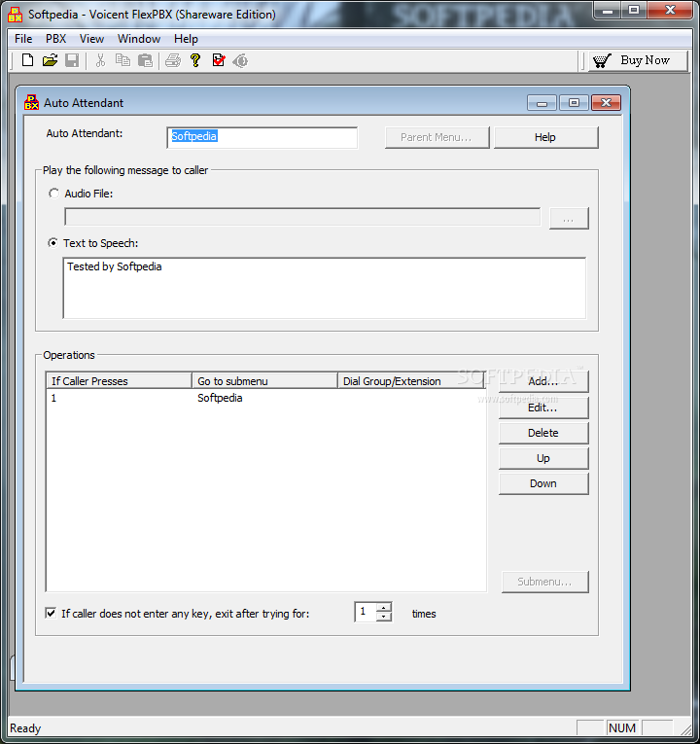Click the Paste clipboard icon
The image size is (700, 744).
coord(145,60)
